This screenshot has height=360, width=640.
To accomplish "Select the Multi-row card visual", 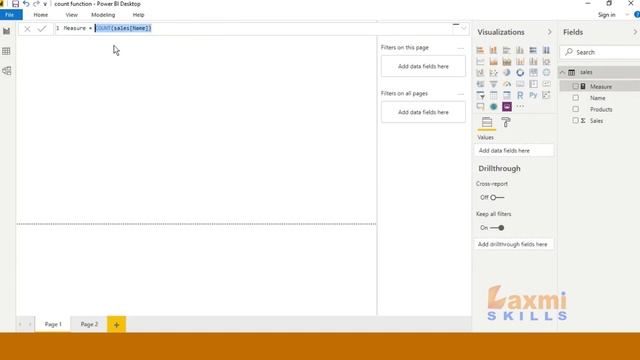I will (x=533, y=84).
